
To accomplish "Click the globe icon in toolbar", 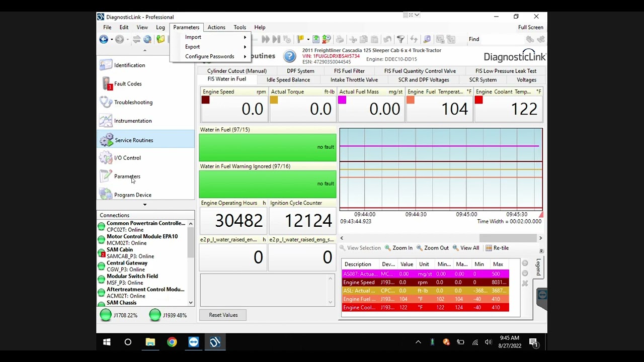I will click(x=147, y=39).
